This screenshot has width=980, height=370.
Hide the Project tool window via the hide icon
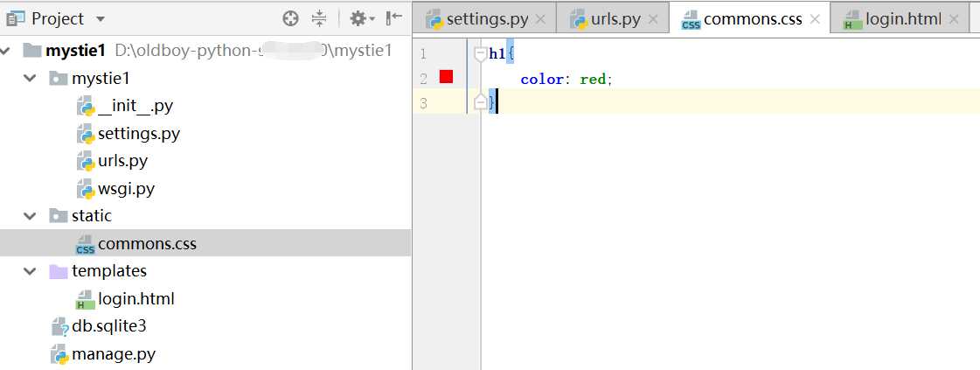pos(394,18)
